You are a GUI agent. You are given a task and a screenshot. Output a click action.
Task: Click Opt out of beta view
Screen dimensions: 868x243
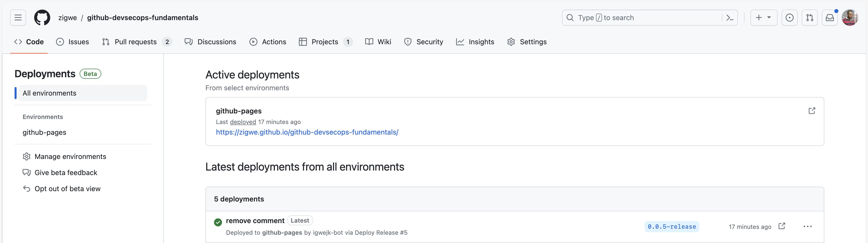click(x=67, y=189)
